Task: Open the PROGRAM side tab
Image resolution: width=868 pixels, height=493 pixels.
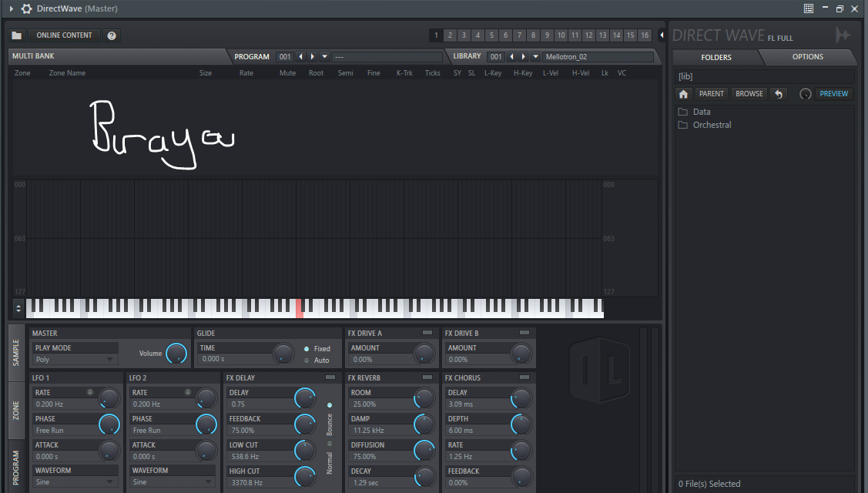Action: (x=16, y=467)
